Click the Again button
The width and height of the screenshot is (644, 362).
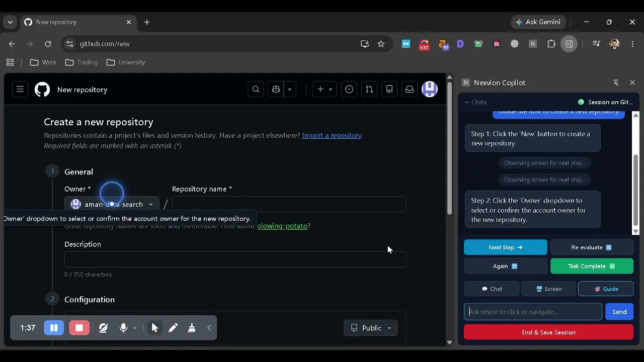point(505,266)
